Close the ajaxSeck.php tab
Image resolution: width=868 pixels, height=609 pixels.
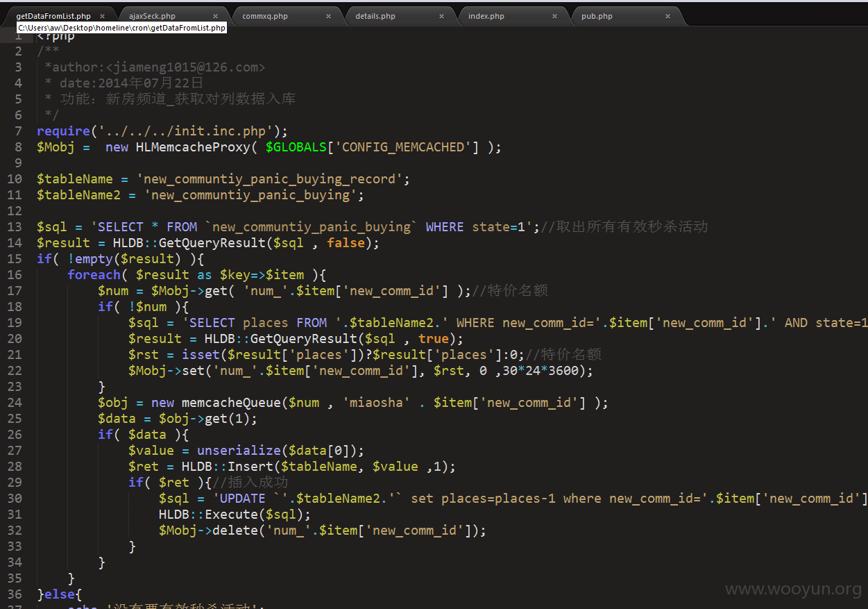pyautogui.click(x=216, y=16)
